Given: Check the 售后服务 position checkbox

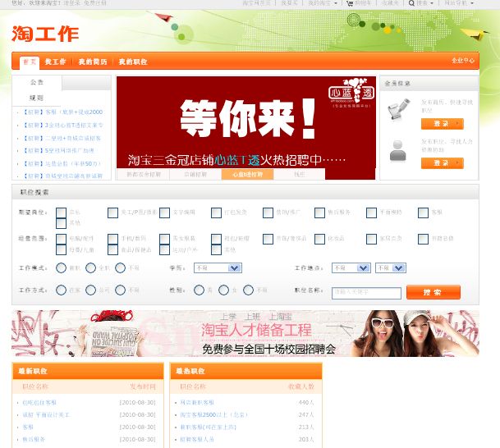Looking at the screenshot, I should (319, 213).
